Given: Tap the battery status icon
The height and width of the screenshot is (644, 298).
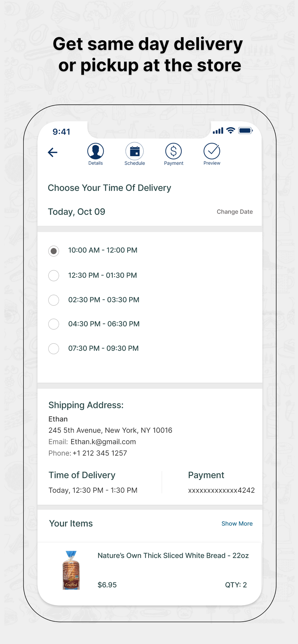Looking at the screenshot, I should 245,130.
